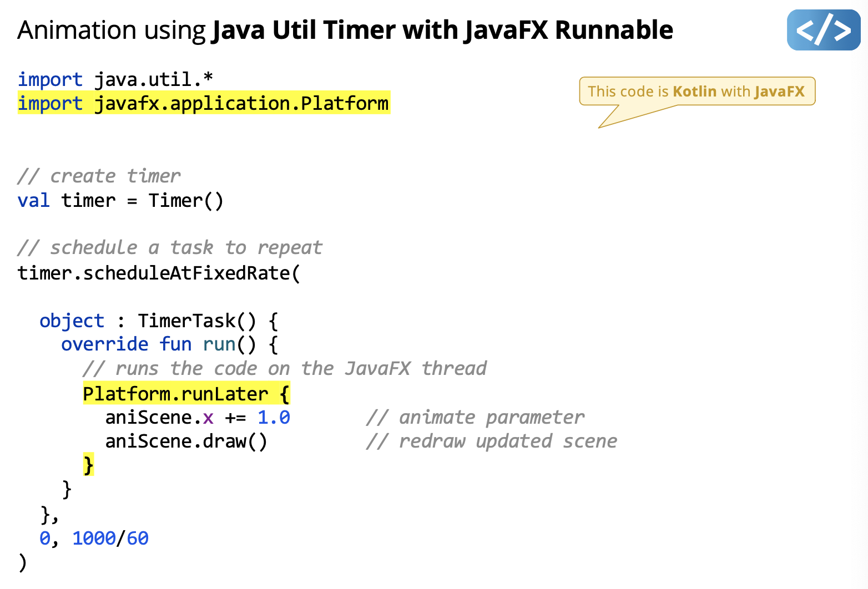Click the '// redraw updated scene' comment

tap(491, 441)
